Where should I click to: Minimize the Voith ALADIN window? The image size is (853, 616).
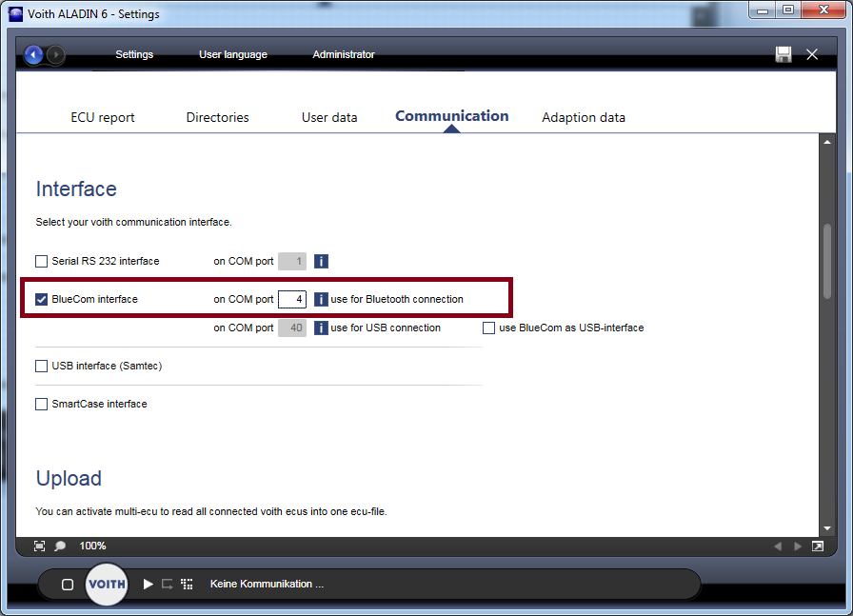point(763,10)
